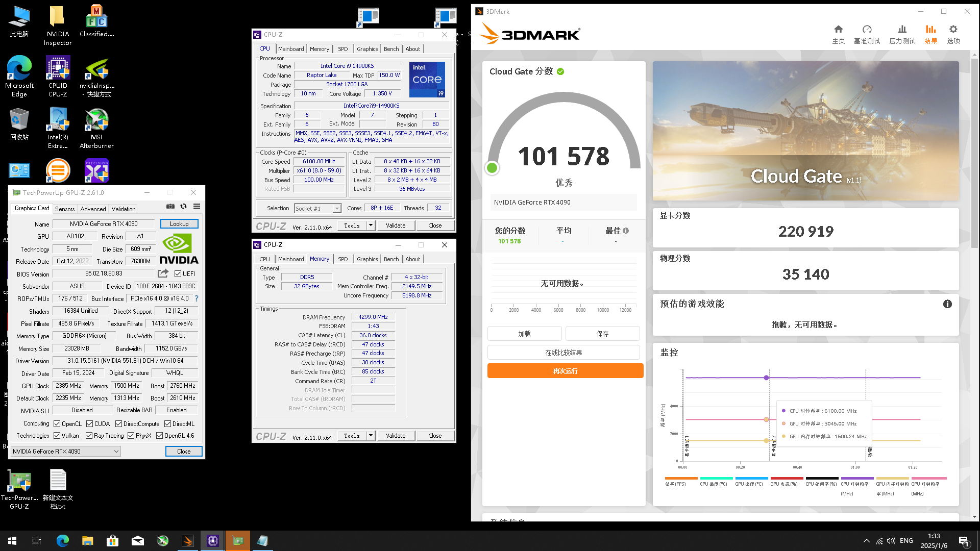Open the Intel Extreme Tuning desktop icon

click(x=58, y=128)
